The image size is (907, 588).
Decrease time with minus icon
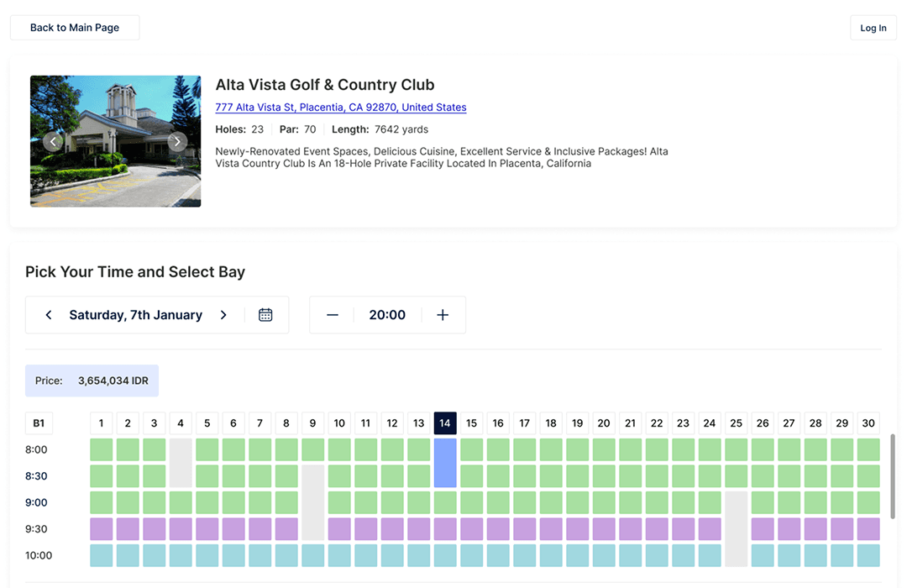point(333,315)
